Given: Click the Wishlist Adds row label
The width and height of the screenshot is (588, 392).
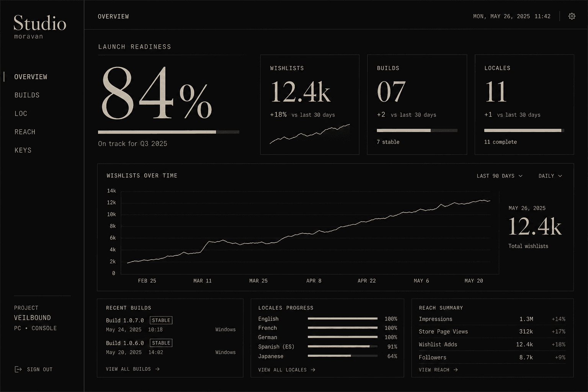Looking at the screenshot, I should 438,345.
